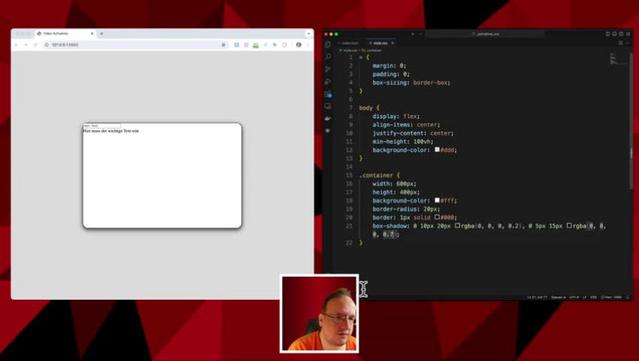
Task: Click code line "align-items: center;"
Action: click(x=406, y=125)
